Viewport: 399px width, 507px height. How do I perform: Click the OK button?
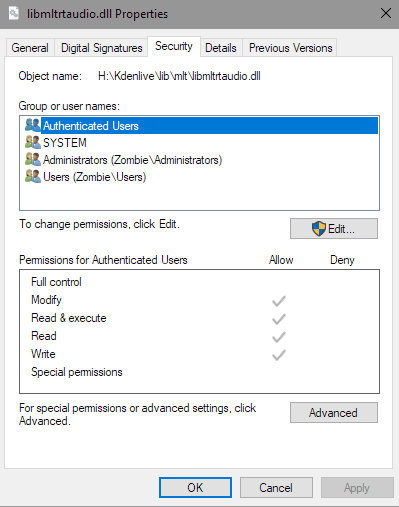click(195, 488)
